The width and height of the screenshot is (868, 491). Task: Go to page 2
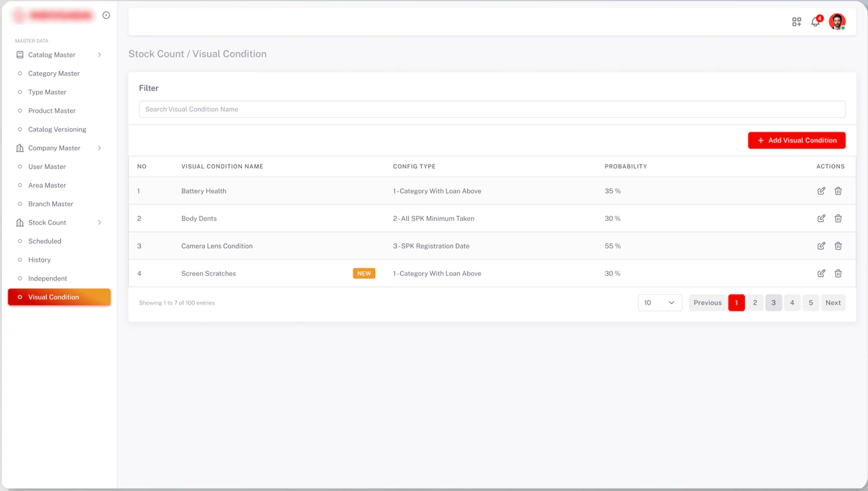point(755,303)
